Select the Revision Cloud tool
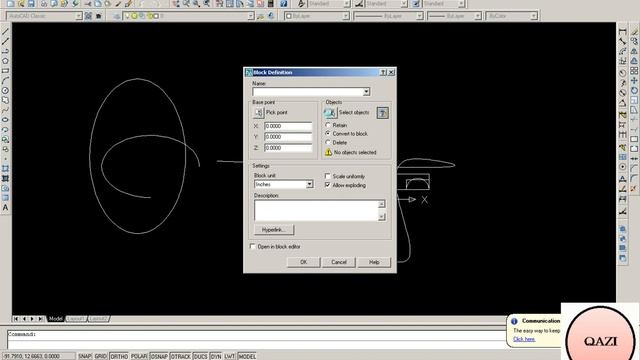 point(5,100)
